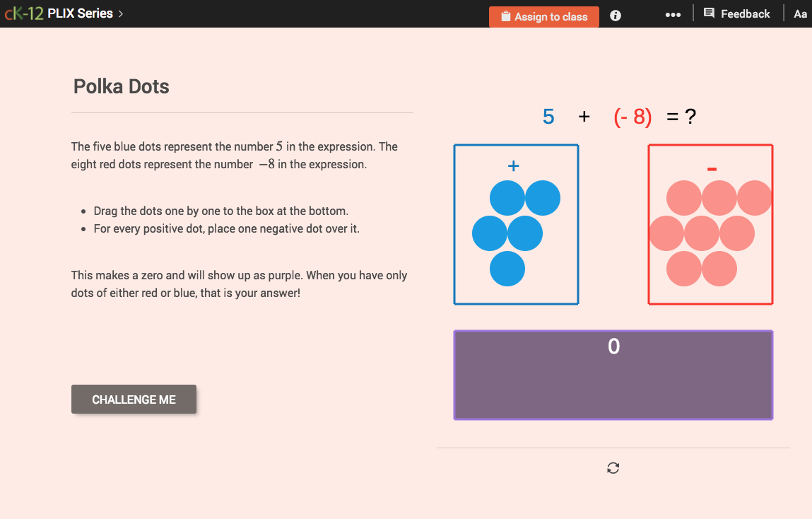Click the purple zero answer box
The image size is (812, 519).
(x=613, y=375)
